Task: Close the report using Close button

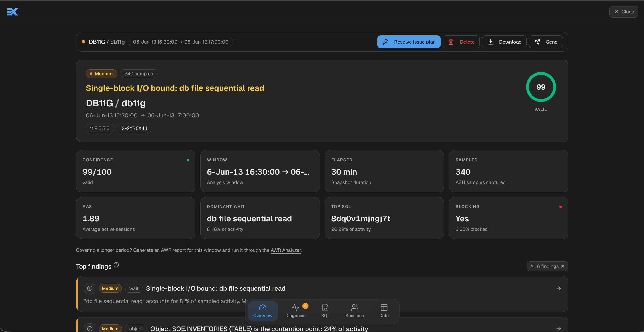Action: tap(624, 12)
